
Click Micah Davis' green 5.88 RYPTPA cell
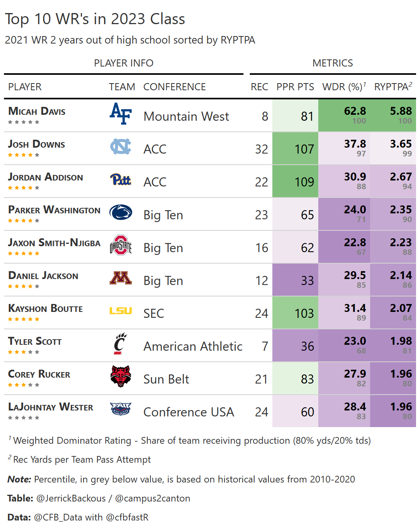click(393, 115)
